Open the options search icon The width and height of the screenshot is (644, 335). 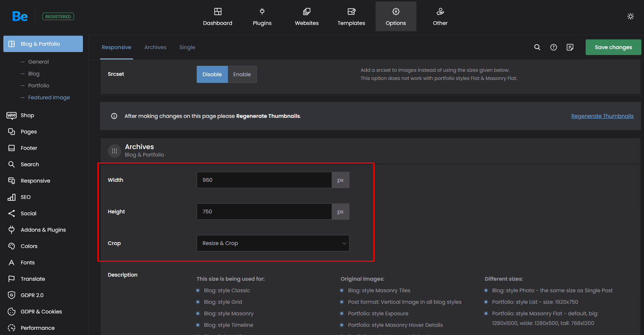pos(537,47)
